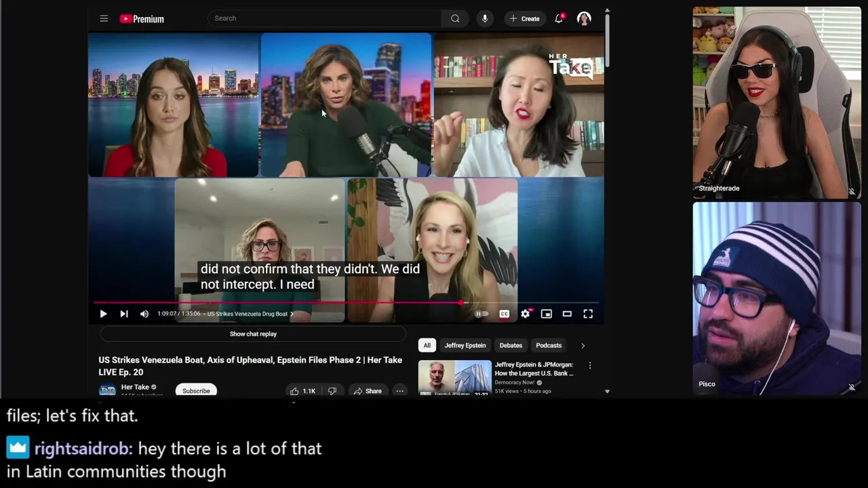This screenshot has width=868, height=488.
Task: Click the magnifier search button
Action: (455, 18)
